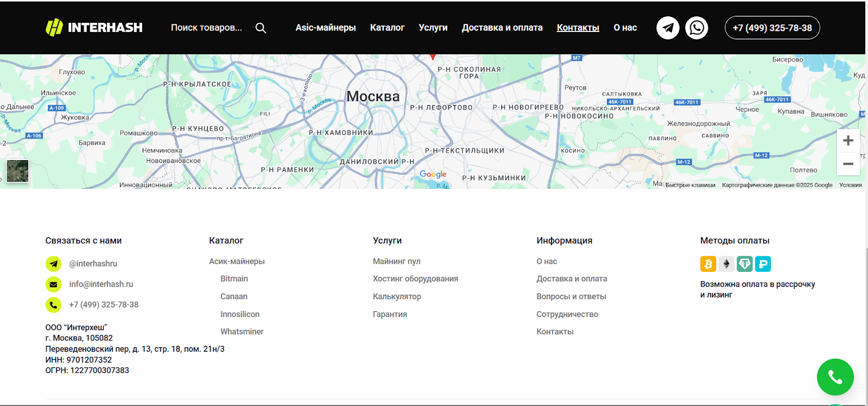Click the search magnifier icon
Screen dimensions: 868x406
tap(261, 28)
